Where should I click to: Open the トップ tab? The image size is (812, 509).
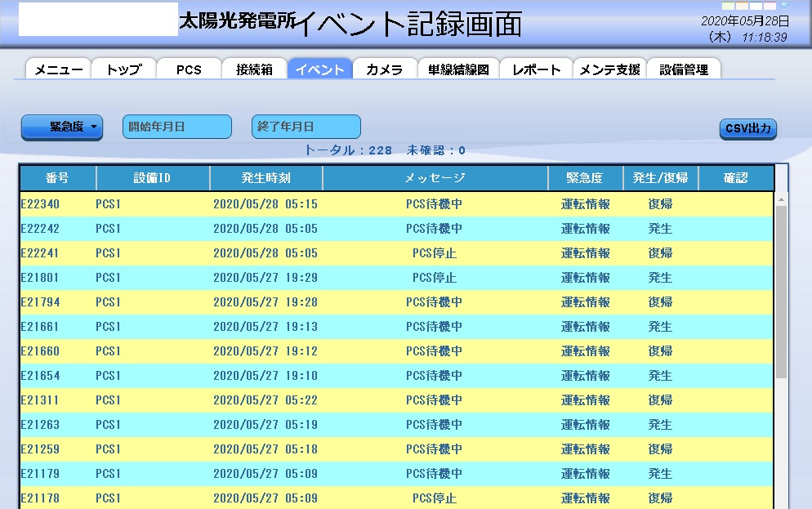[x=123, y=69]
